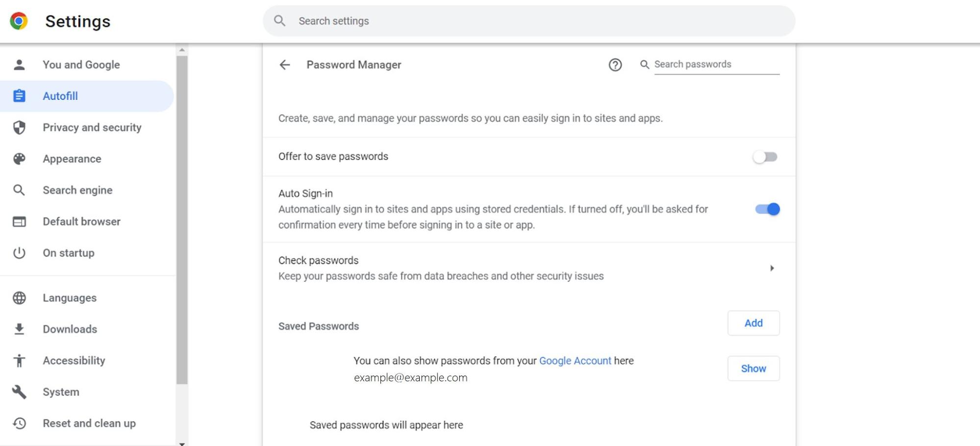Click the Downloads icon in sidebar
The height and width of the screenshot is (446, 980).
click(x=20, y=329)
